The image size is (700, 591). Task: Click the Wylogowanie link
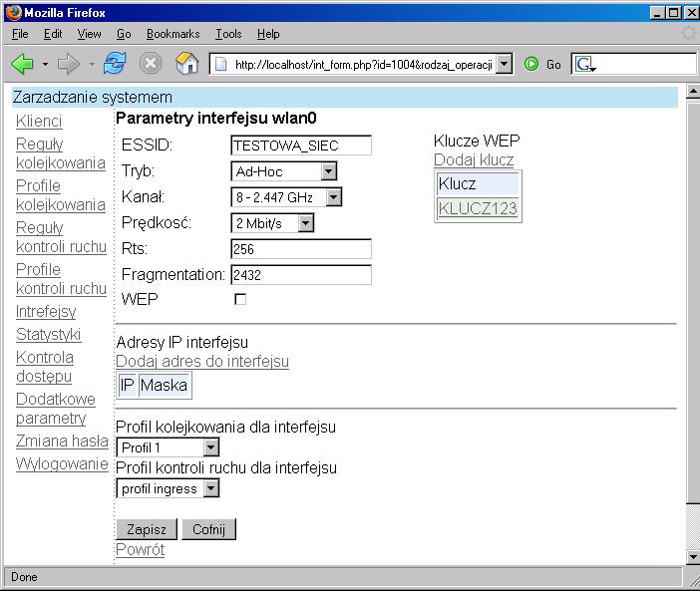coord(62,464)
